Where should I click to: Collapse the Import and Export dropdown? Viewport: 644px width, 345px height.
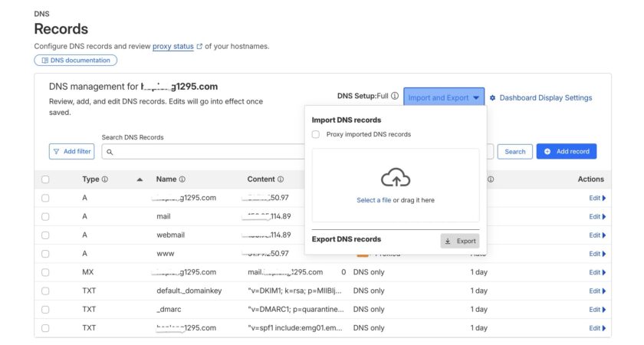444,98
